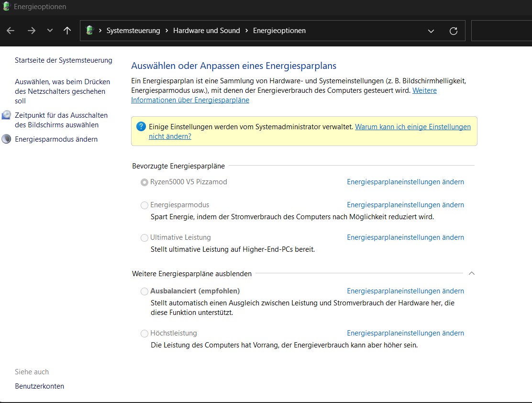The height and width of the screenshot is (403, 532).
Task: Click the battery icon in address bar
Action: pyautogui.click(x=90, y=30)
